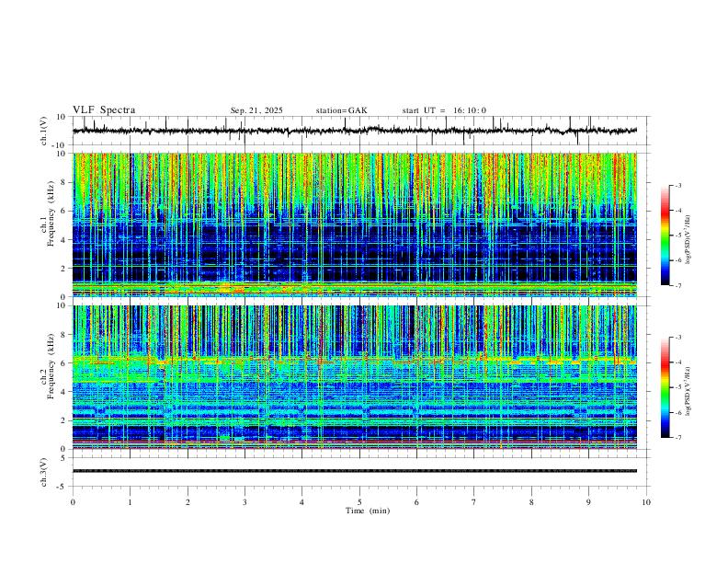
Task: Click the ch.2 log(PSD) color scale caption
Action: pos(688,392)
